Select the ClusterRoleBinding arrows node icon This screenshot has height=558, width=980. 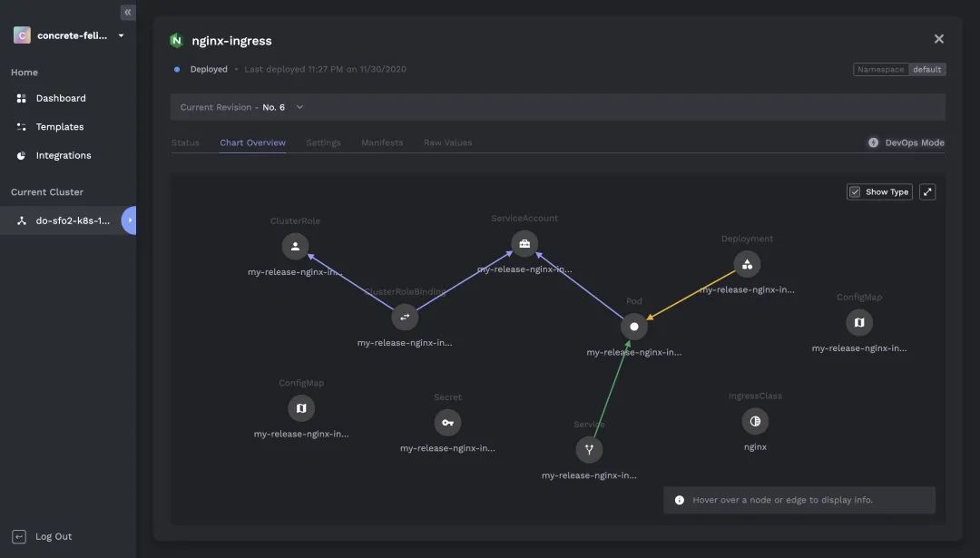405,317
